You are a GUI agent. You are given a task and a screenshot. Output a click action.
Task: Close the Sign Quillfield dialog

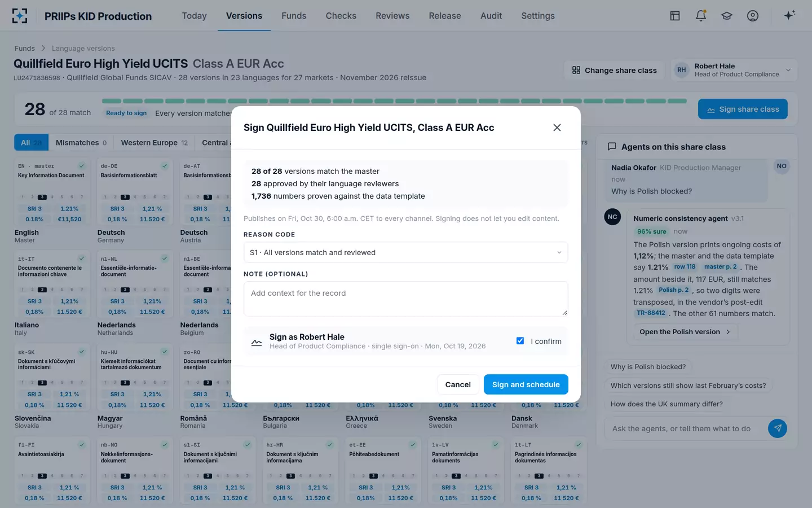[x=557, y=128]
